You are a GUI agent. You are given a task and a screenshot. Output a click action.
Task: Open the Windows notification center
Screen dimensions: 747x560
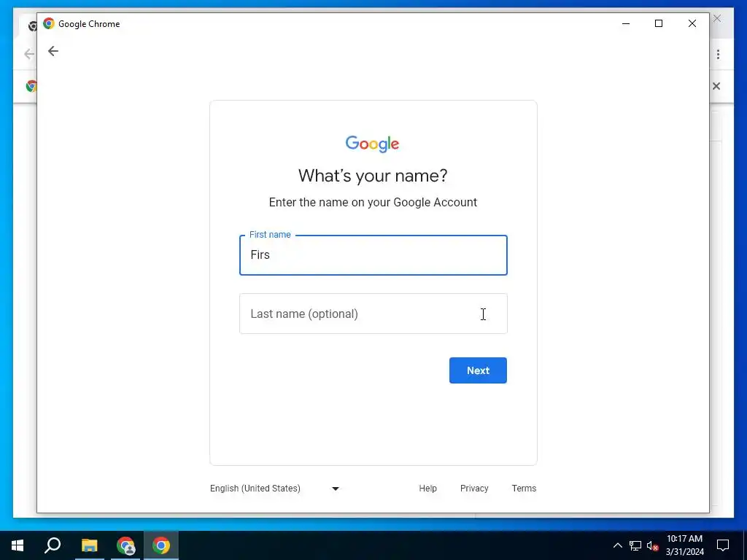coord(723,545)
